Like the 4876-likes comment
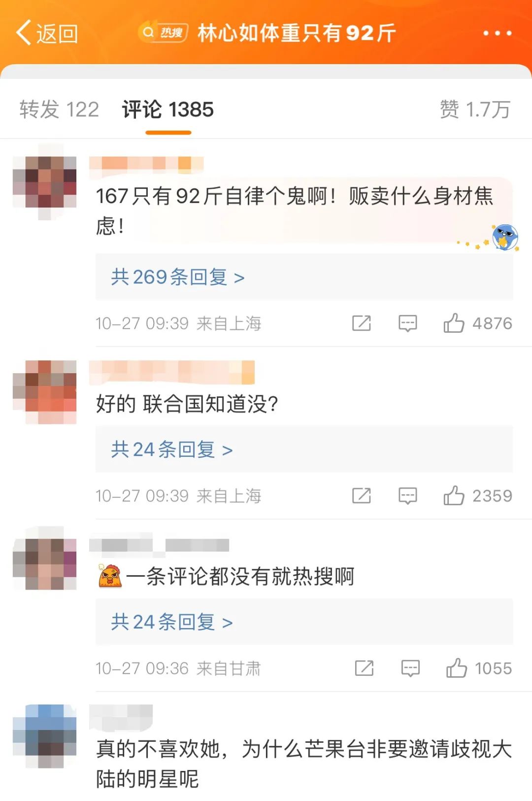The width and height of the screenshot is (532, 801). (x=454, y=323)
